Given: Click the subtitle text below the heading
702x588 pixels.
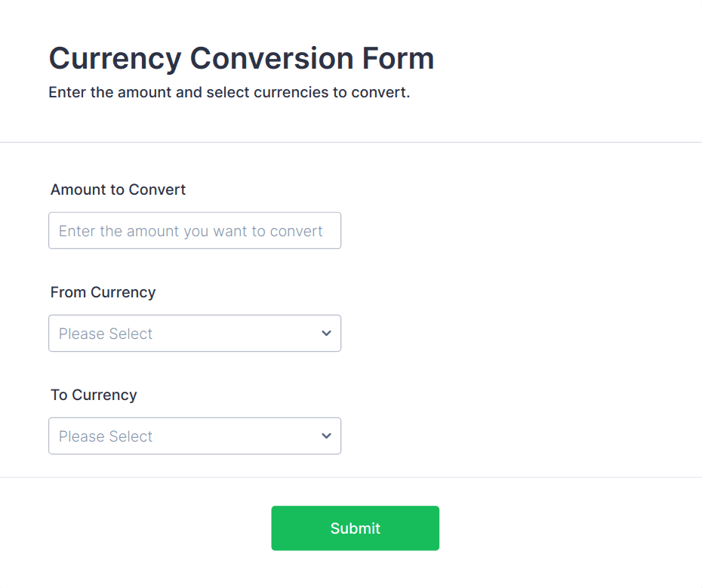Looking at the screenshot, I should tap(229, 94).
